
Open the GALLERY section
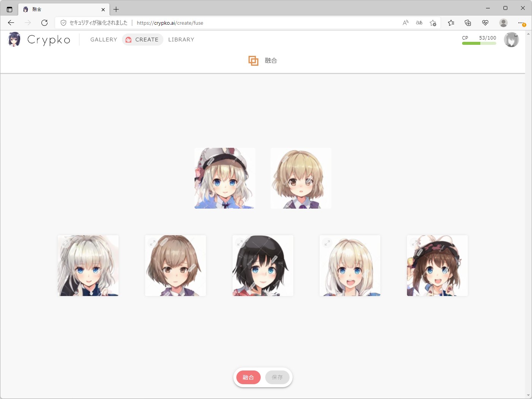[103, 40]
